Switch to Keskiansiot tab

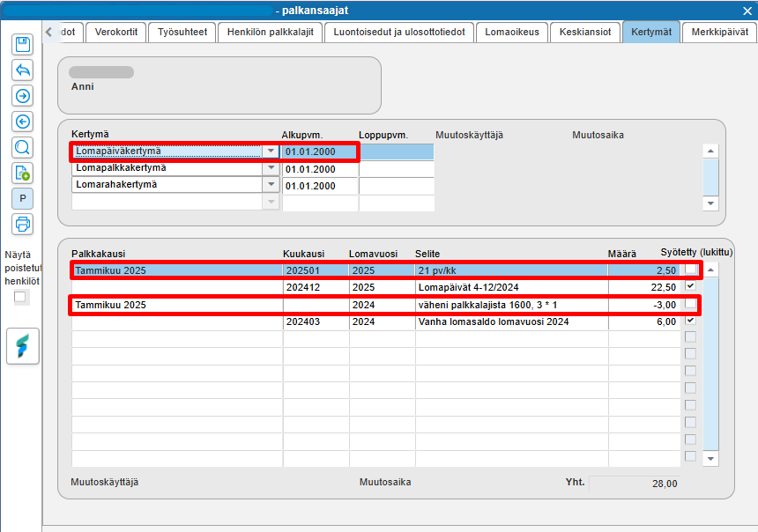point(585,33)
